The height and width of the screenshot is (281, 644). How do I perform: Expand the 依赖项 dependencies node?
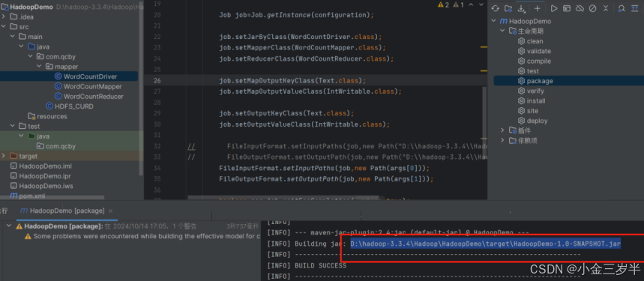[x=502, y=141]
